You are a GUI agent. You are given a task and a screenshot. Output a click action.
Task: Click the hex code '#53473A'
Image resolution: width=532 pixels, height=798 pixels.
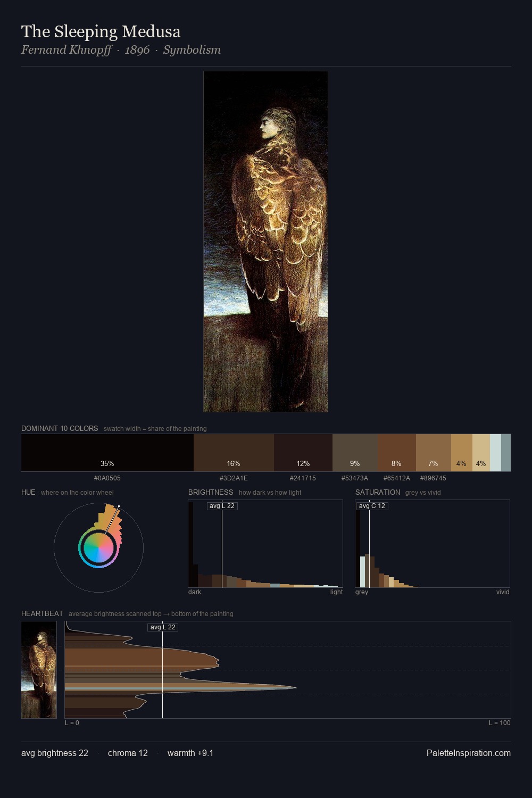pyautogui.click(x=355, y=478)
